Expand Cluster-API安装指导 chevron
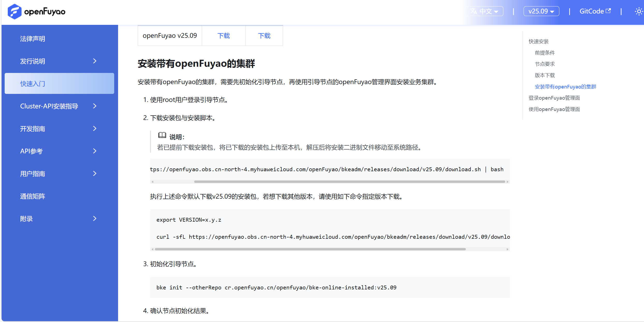 [x=95, y=106]
